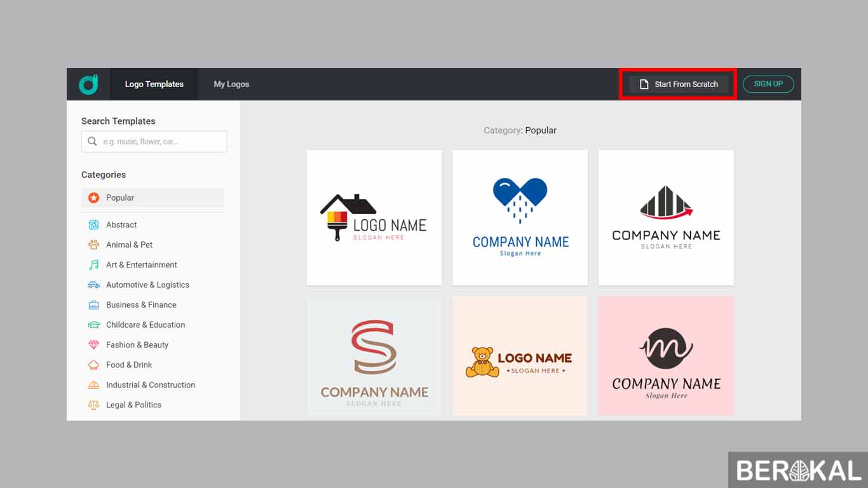Image resolution: width=868 pixels, height=488 pixels.
Task: Open the Industrial & Construction category
Action: point(150,385)
